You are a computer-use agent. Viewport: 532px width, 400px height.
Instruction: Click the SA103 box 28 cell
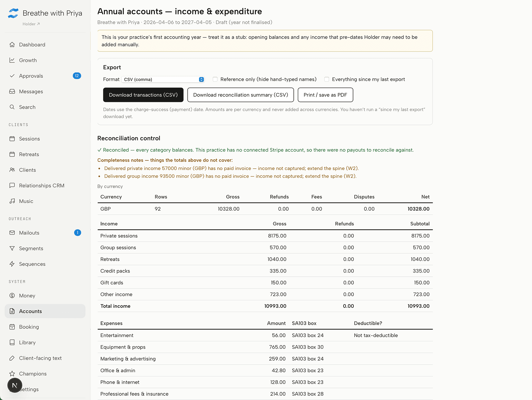point(308,394)
